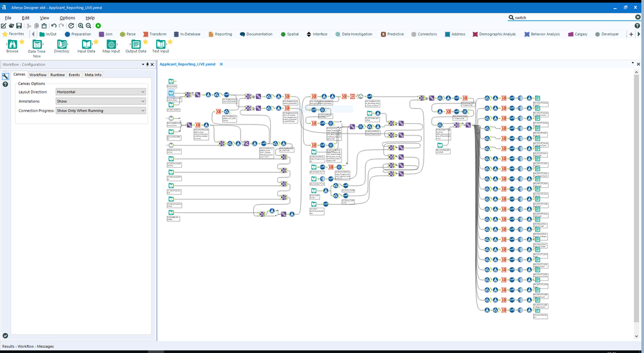Switch to the Runtime tab

pos(57,75)
